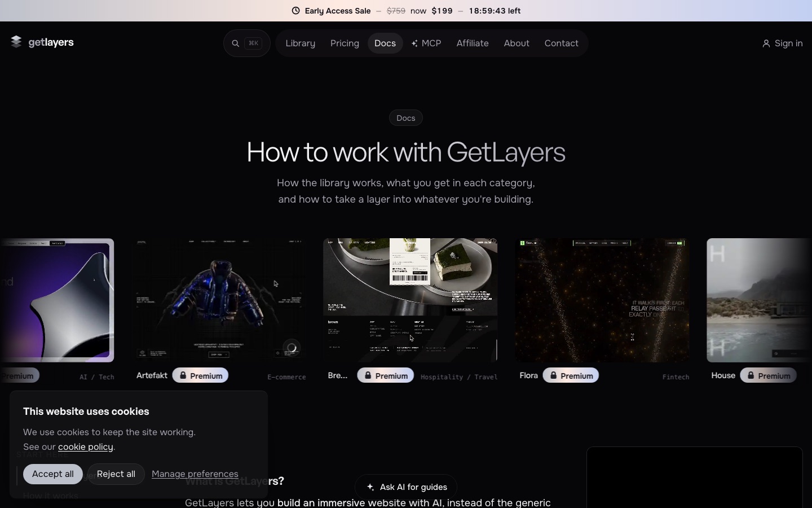Select the Docs nav tab
Viewport: 812px width, 508px height.
tap(385, 43)
